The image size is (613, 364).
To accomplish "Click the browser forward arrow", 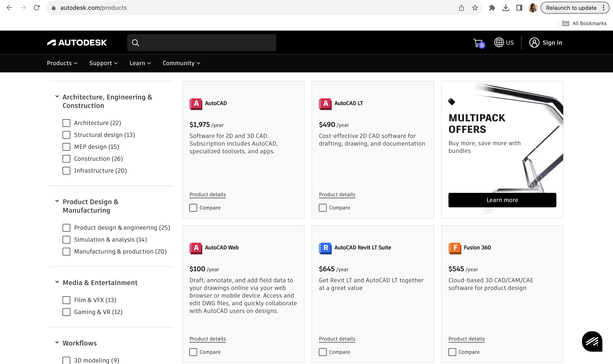I will pyautogui.click(x=23, y=8).
